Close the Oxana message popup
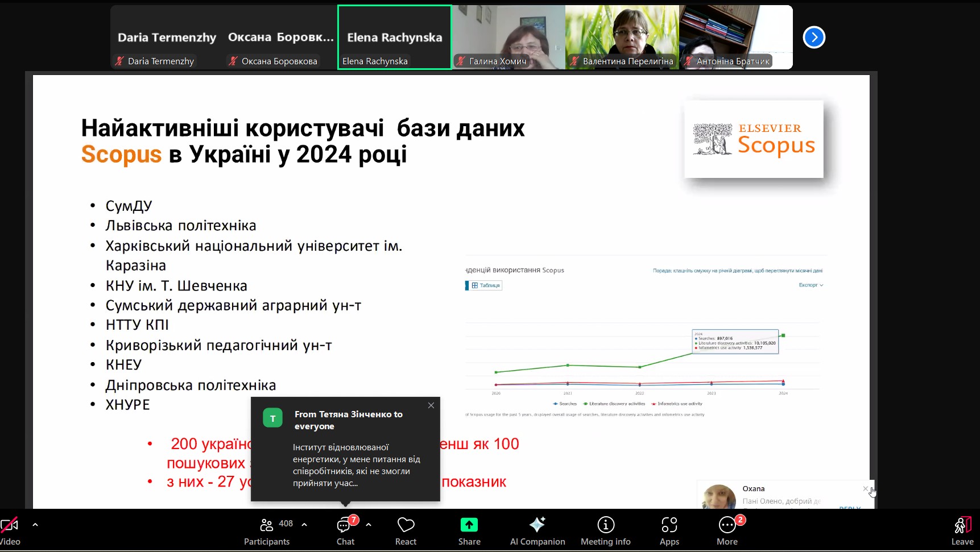Viewport: 980px width, 552px height. pos(866,488)
